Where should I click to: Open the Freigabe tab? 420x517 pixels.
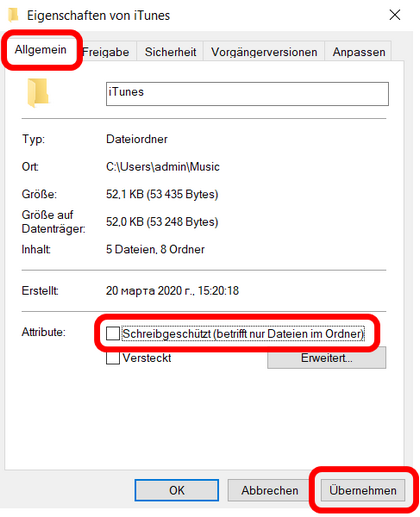point(106,52)
